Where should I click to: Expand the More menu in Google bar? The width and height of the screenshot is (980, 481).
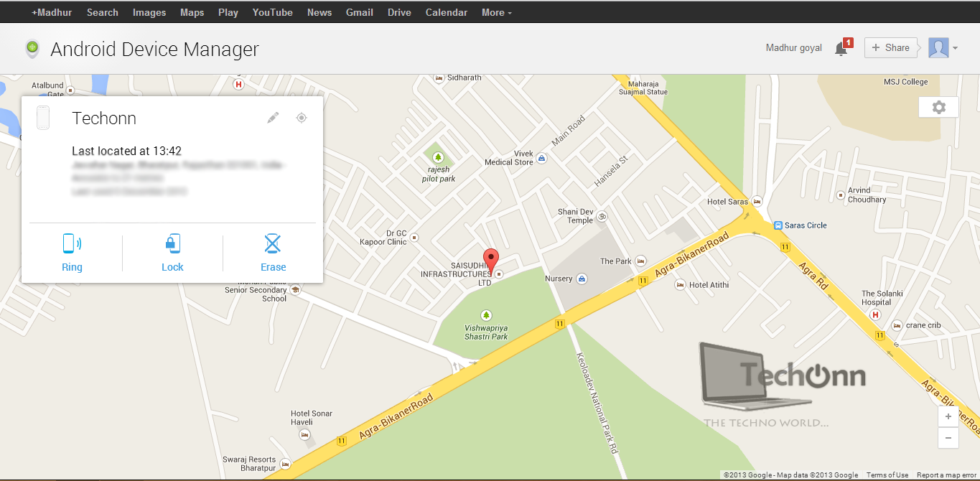pos(497,12)
